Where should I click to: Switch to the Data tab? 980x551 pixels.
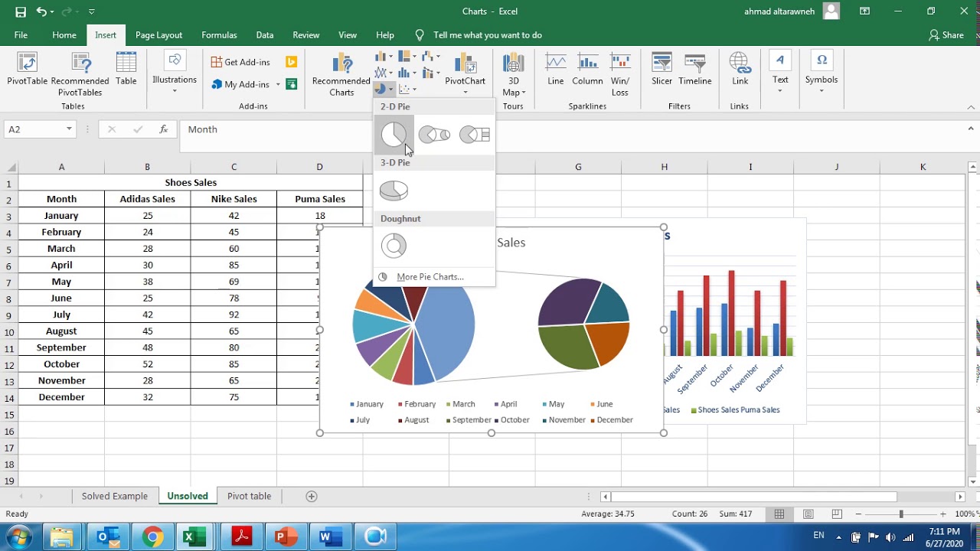pos(265,35)
